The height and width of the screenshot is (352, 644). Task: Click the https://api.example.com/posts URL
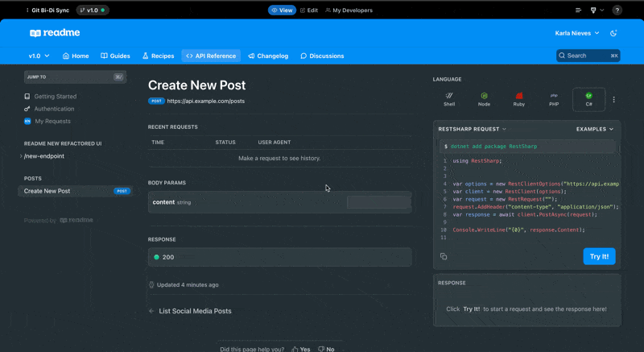206,101
